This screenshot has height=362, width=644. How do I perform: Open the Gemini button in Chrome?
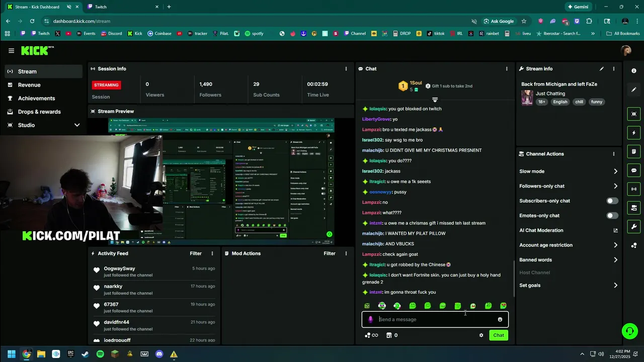click(x=578, y=7)
